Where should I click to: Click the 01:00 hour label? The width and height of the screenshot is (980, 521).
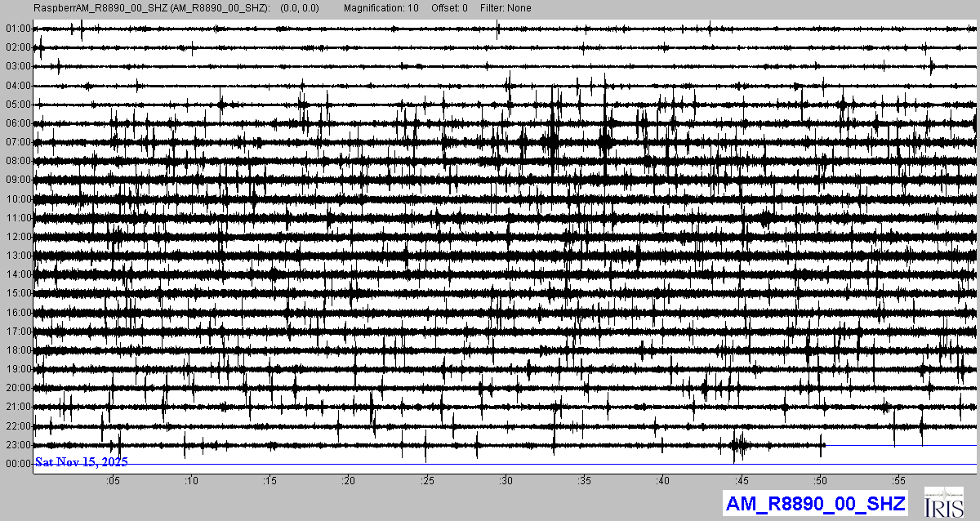[x=18, y=29]
